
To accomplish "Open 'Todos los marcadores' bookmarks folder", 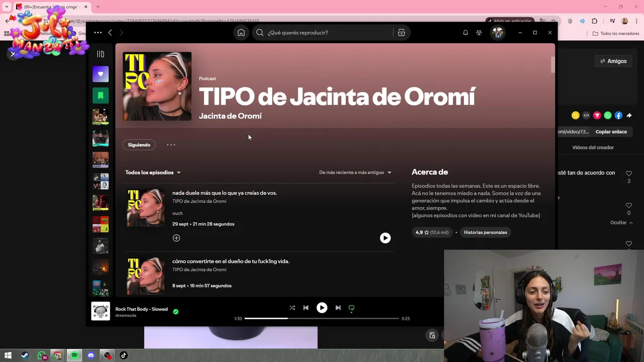I will coord(616,34).
